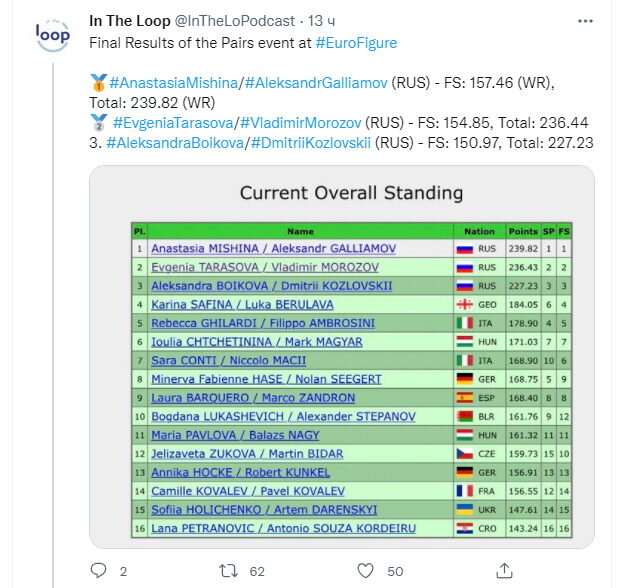Open the 13 ч tweet timestamp
This screenshot has height=588, width=622.
[321, 21]
